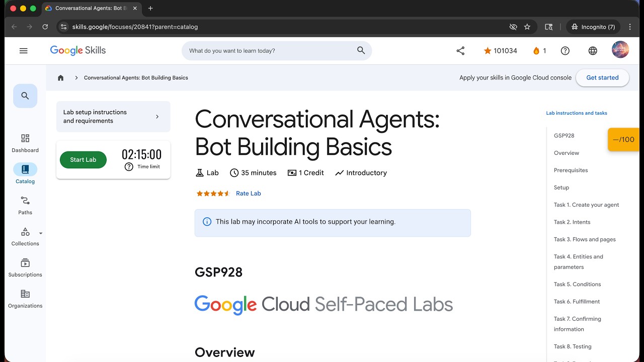Image resolution: width=644 pixels, height=362 pixels.
Task: Jump to Prerequisites in the outline
Action: (x=571, y=170)
